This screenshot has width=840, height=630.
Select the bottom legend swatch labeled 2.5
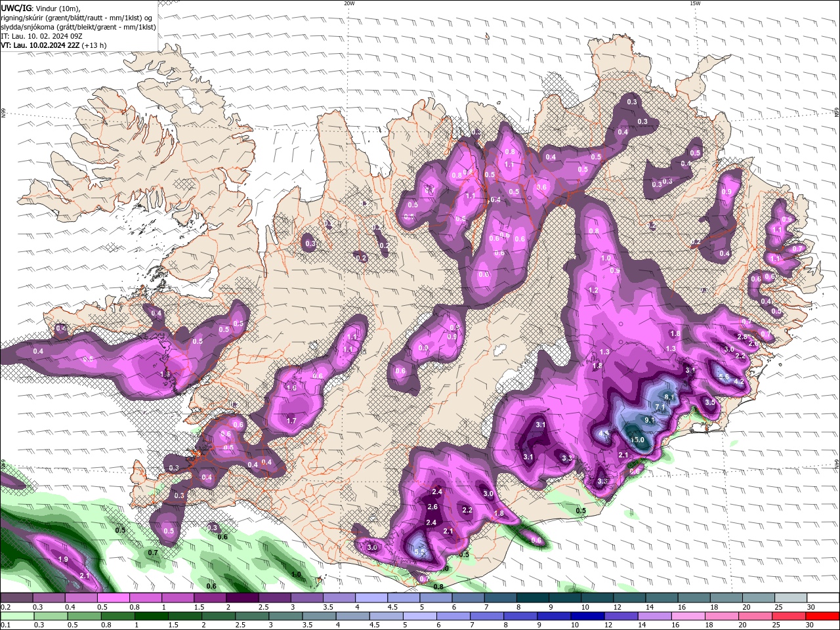coord(251,616)
